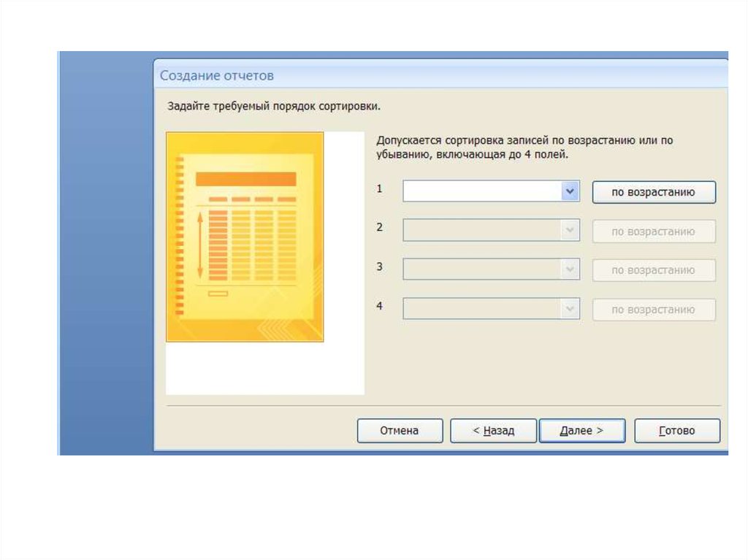Toggle ascending order button for sort field 1
The width and height of the screenshot is (748, 560).
point(653,192)
